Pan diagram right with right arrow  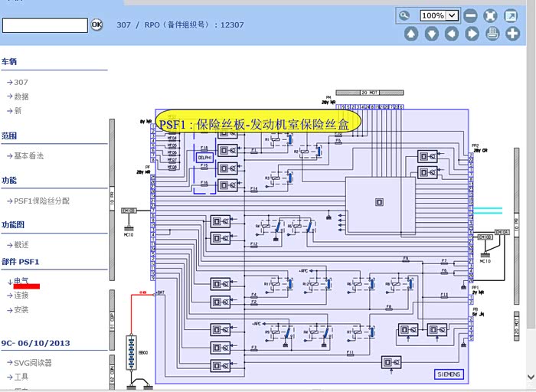tap(472, 34)
